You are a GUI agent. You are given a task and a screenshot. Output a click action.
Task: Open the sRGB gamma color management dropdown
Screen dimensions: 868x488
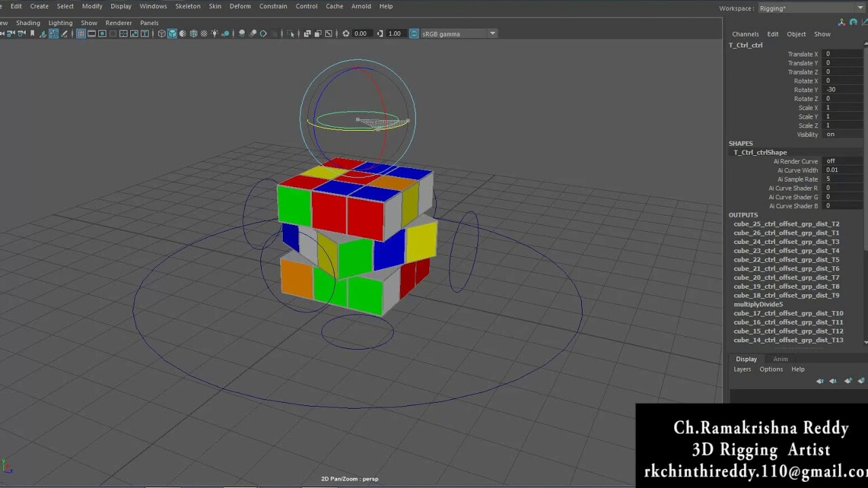pos(491,33)
